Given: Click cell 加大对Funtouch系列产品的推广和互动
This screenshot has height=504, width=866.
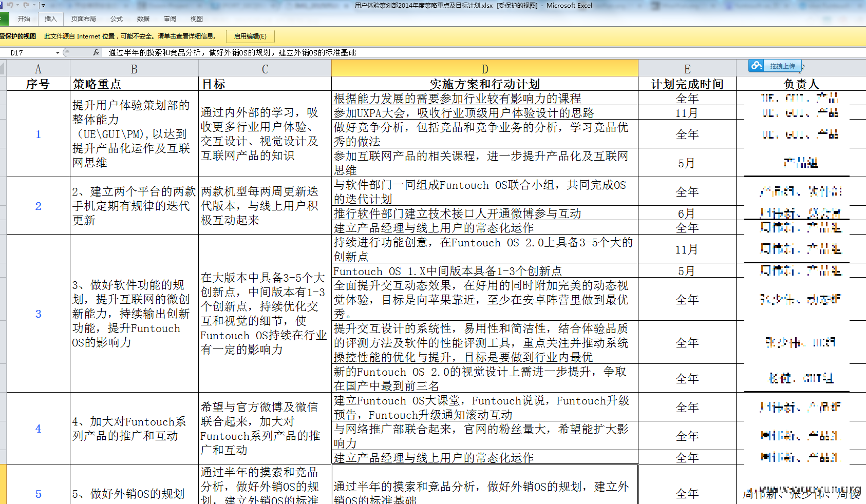Looking at the screenshot, I should click(134, 429).
